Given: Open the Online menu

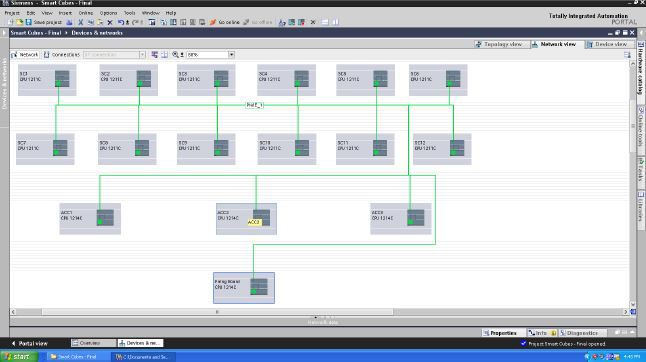Looking at the screenshot, I should point(86,13).
